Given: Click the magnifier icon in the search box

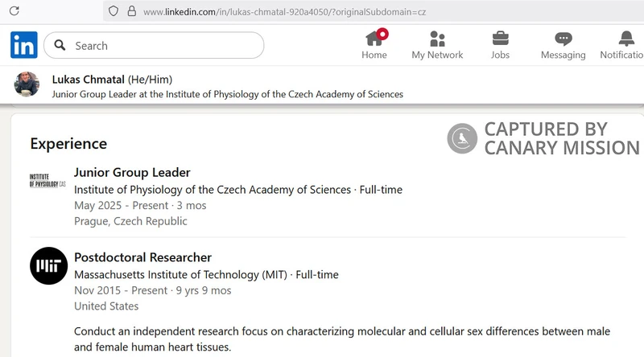Looking at the screenshot, I should [x=60, y=46].
